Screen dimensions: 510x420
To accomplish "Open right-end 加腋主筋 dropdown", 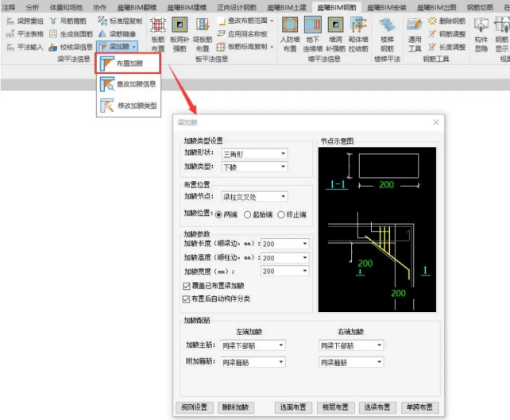I will 351,345.
